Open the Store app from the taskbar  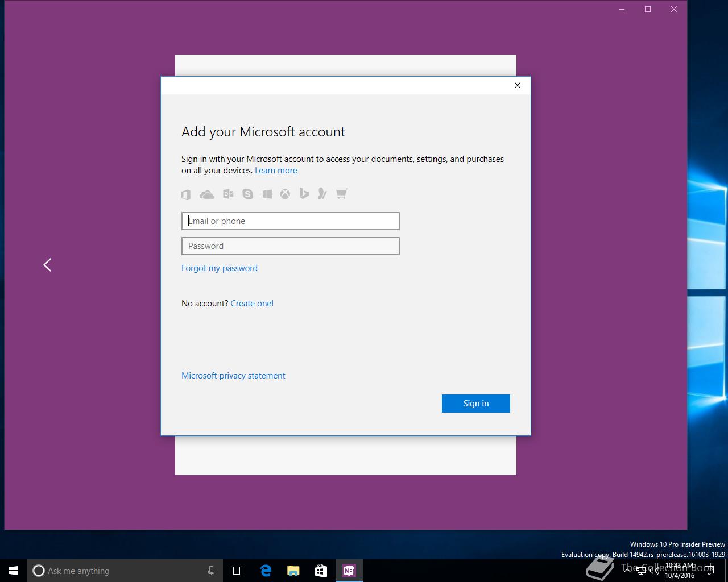point(321,571)
